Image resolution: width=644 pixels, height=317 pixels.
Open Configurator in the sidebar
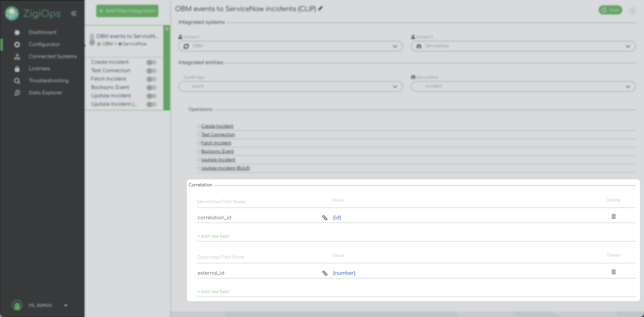click(44, 44)
